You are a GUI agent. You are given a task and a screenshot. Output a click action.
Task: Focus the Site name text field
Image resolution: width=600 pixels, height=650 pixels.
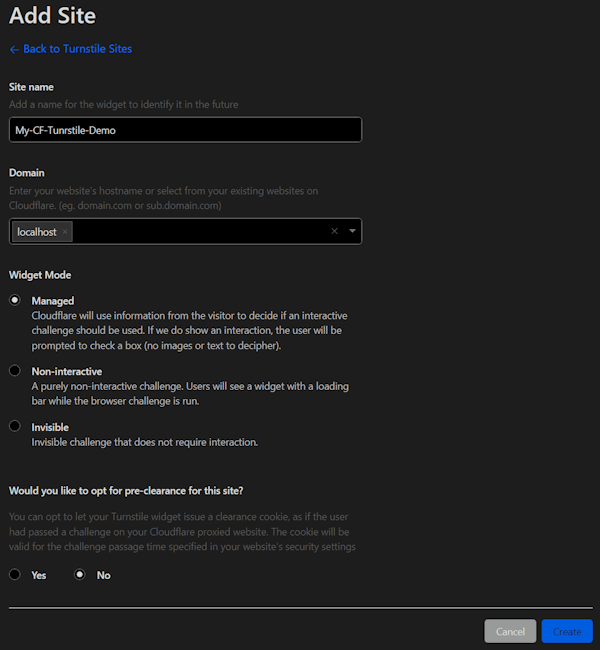coord(185,130)
